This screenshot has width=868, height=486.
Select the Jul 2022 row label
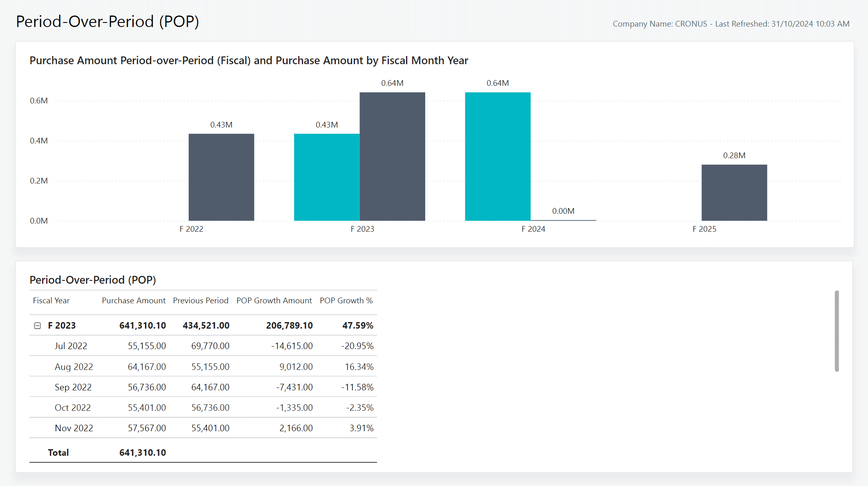click(71, 346)
